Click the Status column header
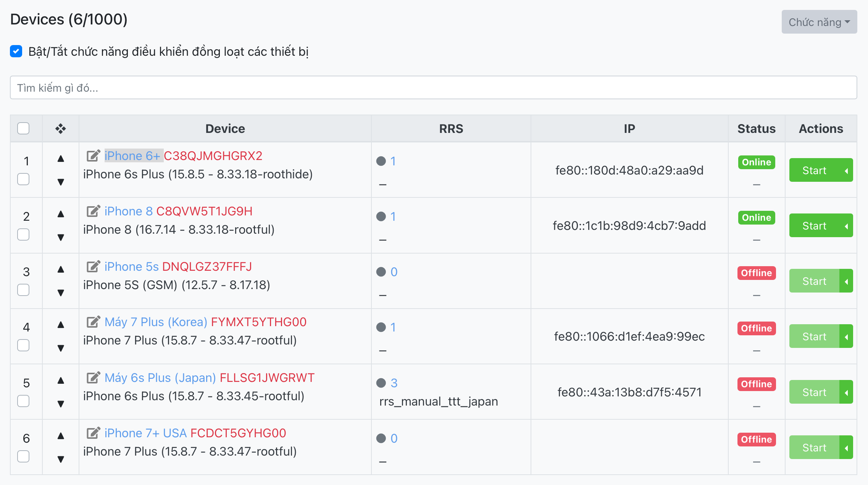This screenshot has width=868, height=485. point(757,129)
